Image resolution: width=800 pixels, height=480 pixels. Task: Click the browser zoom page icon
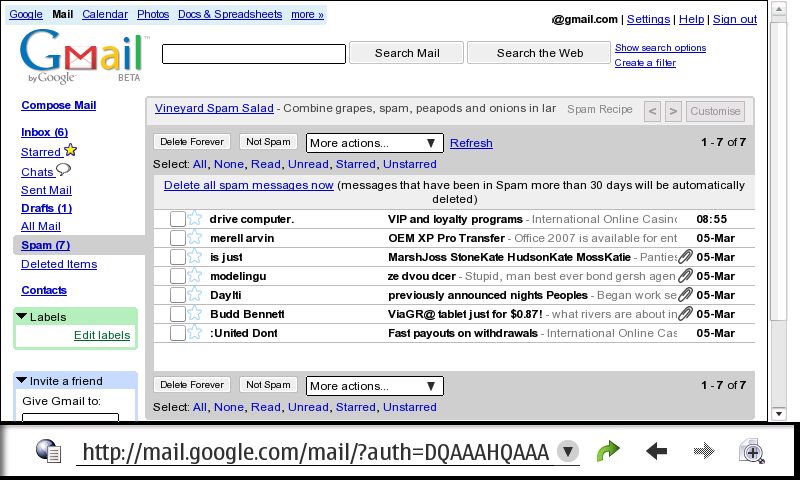[752, 451]
